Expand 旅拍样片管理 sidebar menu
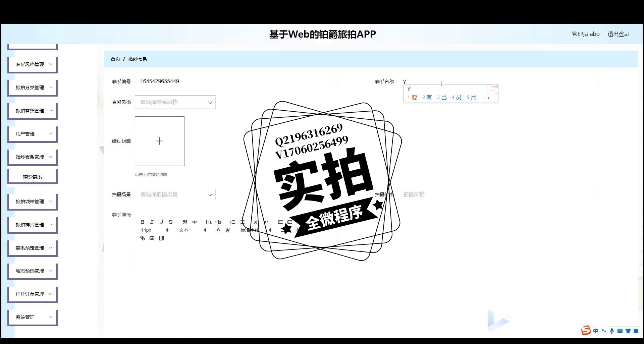644x344 pixels. tap(33, 225)
